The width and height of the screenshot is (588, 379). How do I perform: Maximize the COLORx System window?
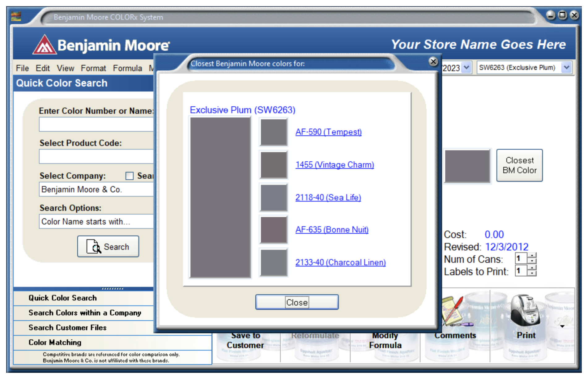[x=562, y=15]
